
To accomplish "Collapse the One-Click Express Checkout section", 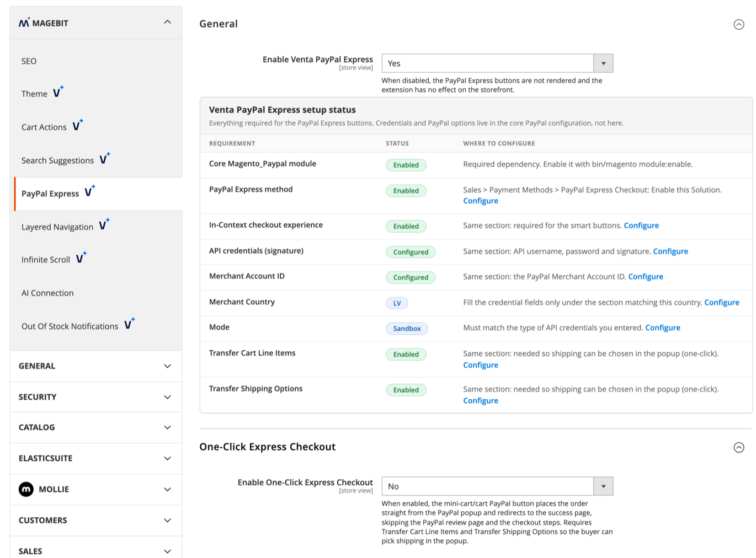I will coord(739,447).
